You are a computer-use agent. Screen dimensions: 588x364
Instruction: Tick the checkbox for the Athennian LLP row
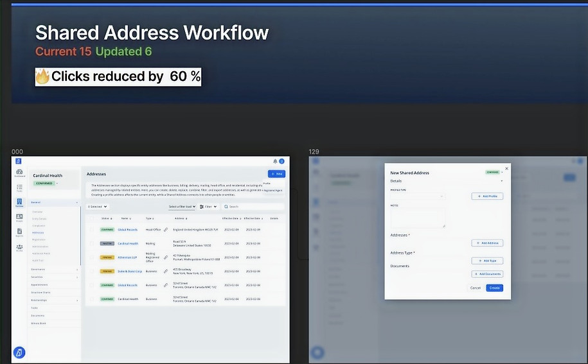click(92, 257)
